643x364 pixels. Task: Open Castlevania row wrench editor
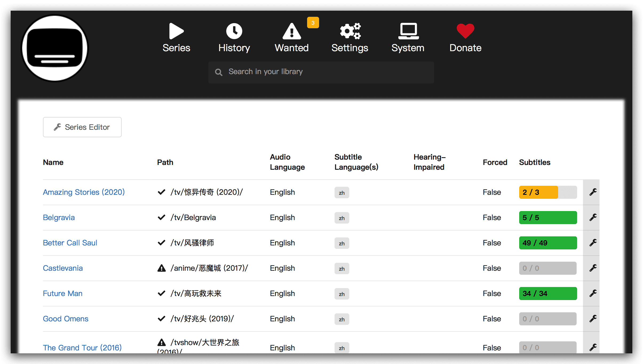[x=593, y=268]
